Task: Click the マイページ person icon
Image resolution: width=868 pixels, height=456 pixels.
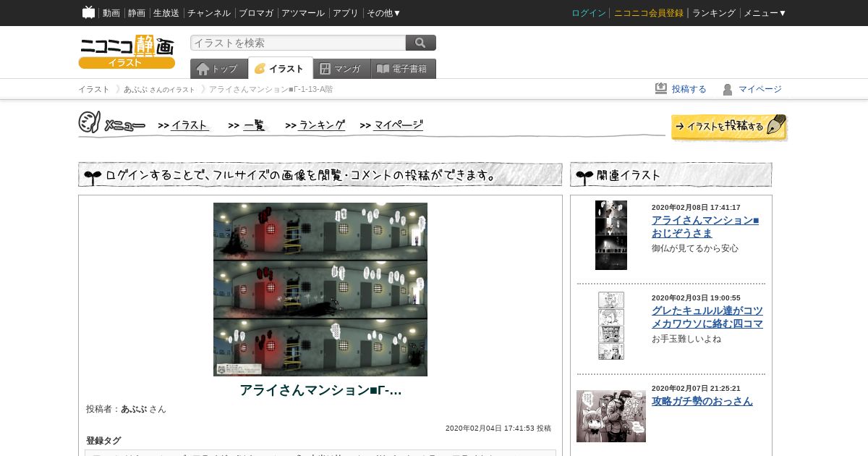Action: tap(728, 89)
